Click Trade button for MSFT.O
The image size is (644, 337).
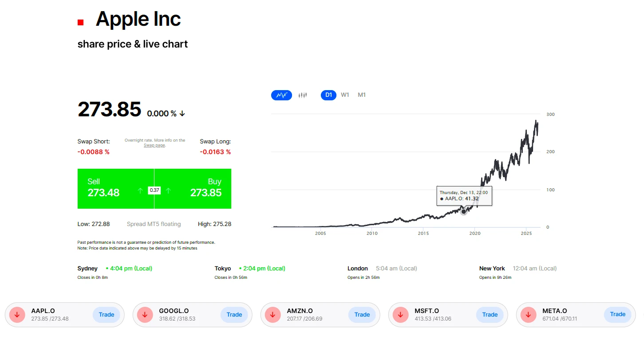490,315
